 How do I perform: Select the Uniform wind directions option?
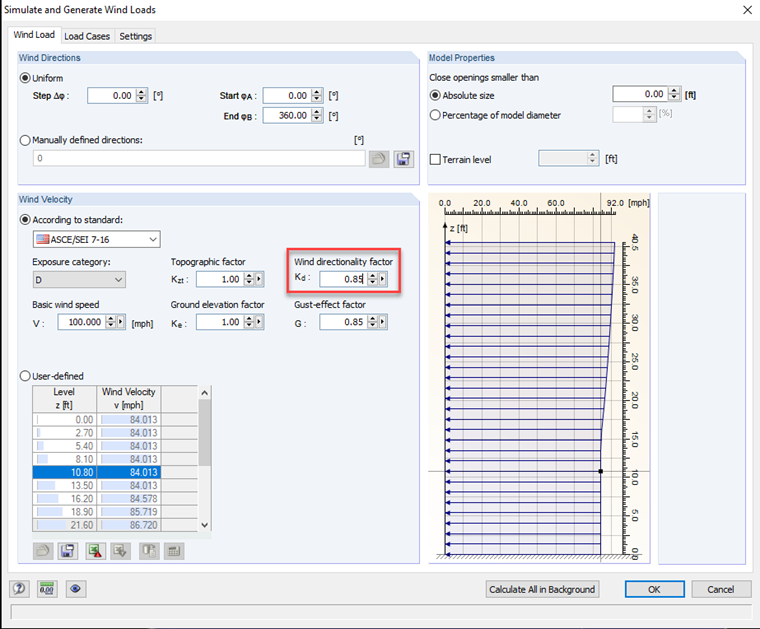25,78
